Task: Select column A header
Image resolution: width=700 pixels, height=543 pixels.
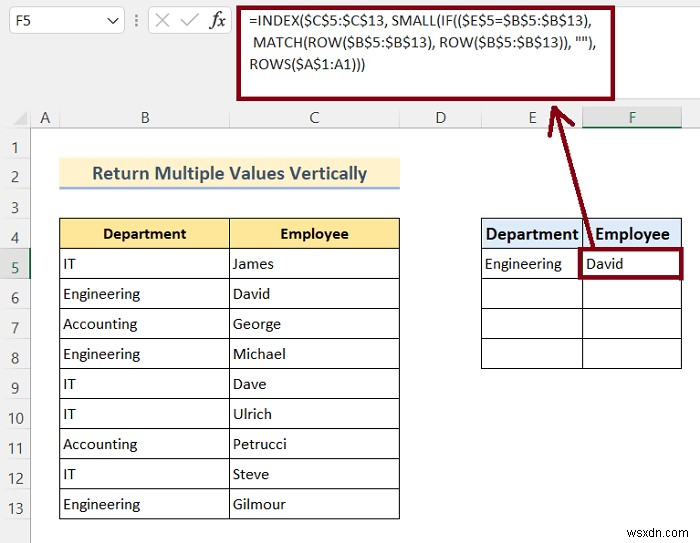Action: (x=45, y=118)
